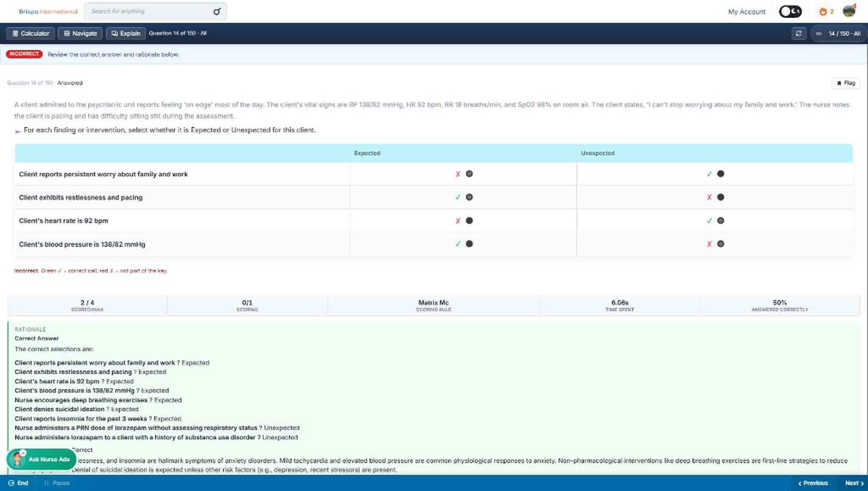Click the search icon in search bar
This screenshot has width=868, height=491.
(217, 11)
